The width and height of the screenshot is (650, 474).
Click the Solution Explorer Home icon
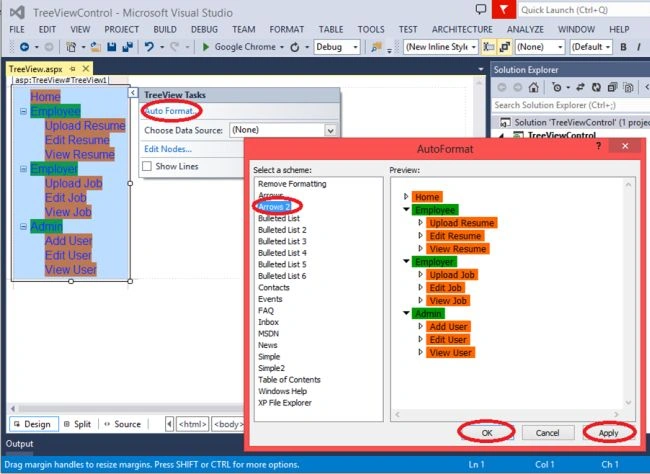(534, 87)
